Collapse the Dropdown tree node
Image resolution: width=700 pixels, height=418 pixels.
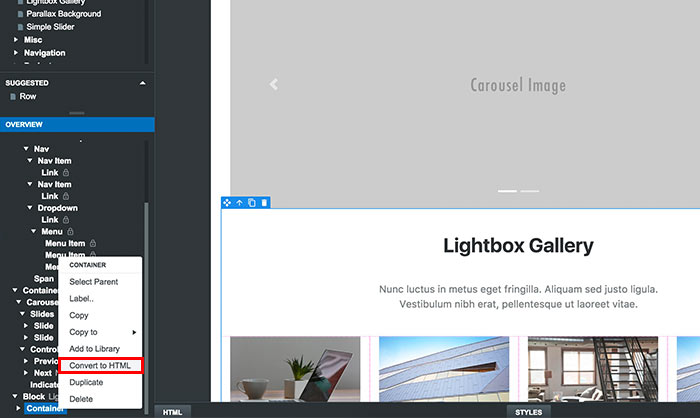point(29,208)
